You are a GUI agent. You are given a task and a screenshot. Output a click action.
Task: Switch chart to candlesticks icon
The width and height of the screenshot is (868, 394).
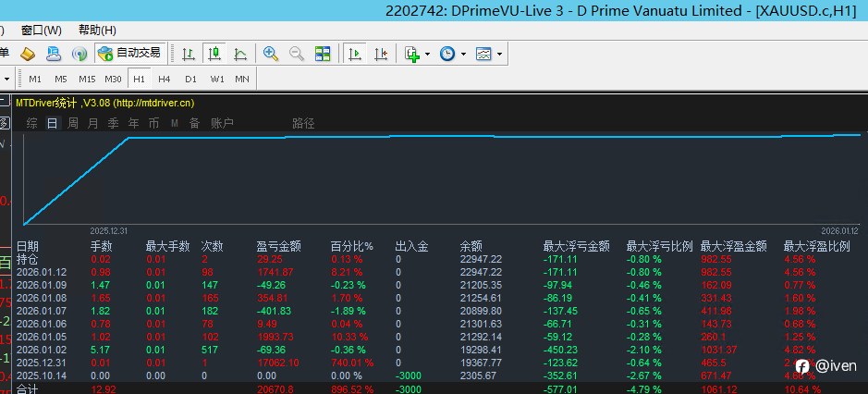click(x=214, y=54)
